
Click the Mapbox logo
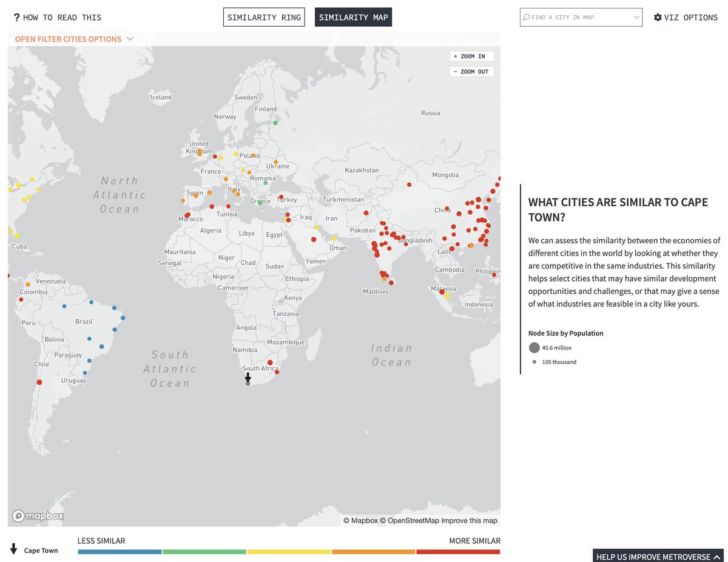click(x=38, y=516)
